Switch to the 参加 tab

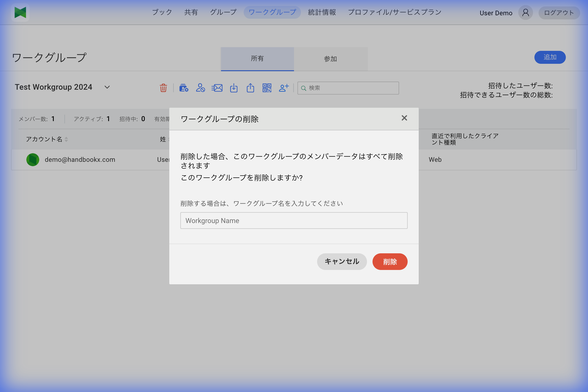coord(330,59)
